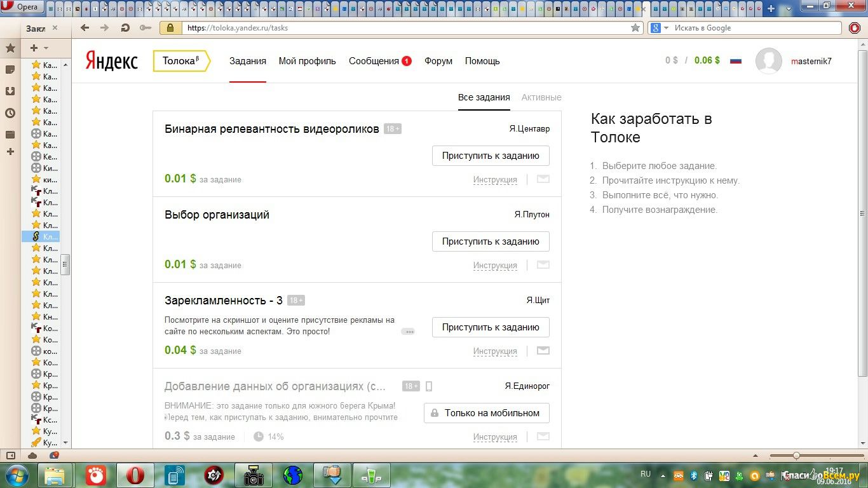Open the Задания tab
The image size is (868, 488).
click(248, 61)
